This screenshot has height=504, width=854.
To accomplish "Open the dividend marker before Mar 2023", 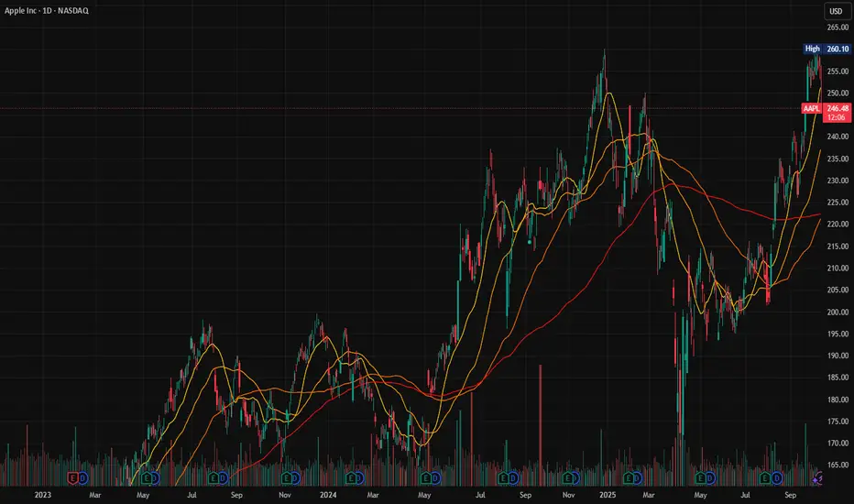I will pyautogui.click(x=82, y=478).
